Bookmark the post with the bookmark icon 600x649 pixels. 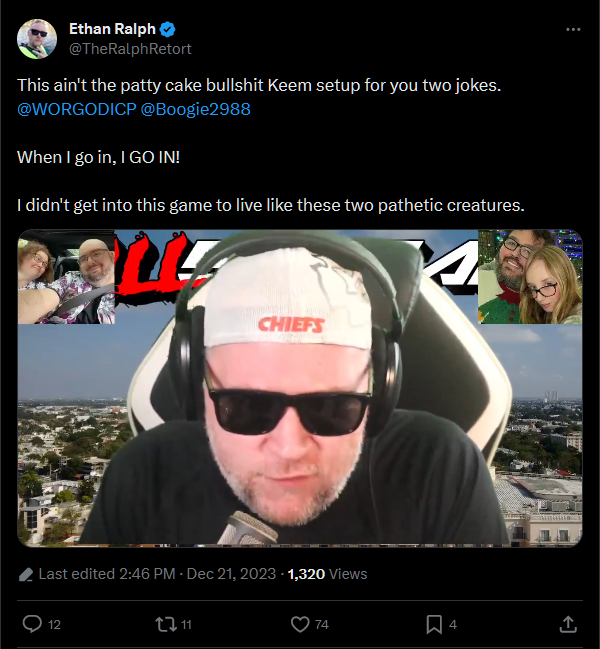point(434,624)
